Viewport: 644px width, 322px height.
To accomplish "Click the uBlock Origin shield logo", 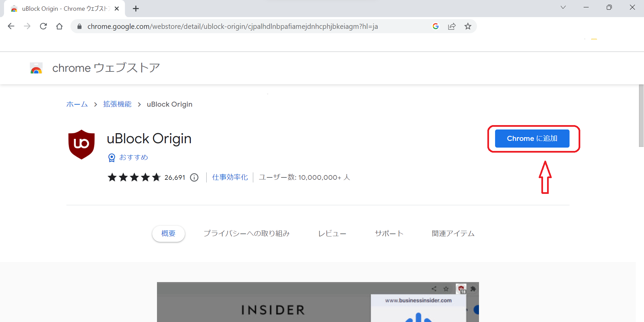I will click(x=81, y=145).
